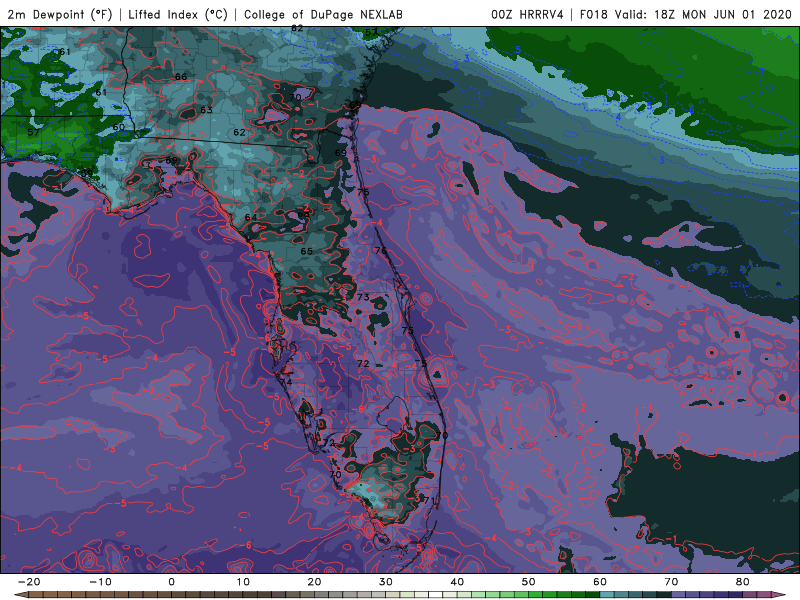The image size is (800, 600).
Task: Click the 20 label on the color scale
Action: click(x=314, y=582)
